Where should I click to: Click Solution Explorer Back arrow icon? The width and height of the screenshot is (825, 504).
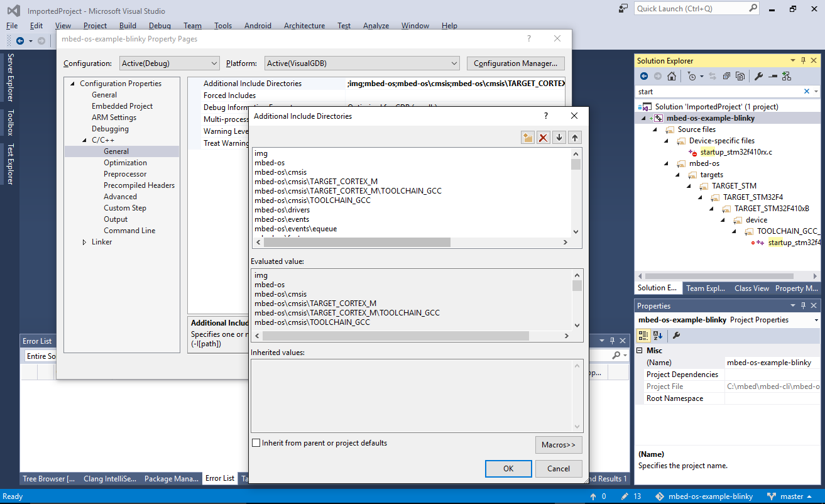644,76
